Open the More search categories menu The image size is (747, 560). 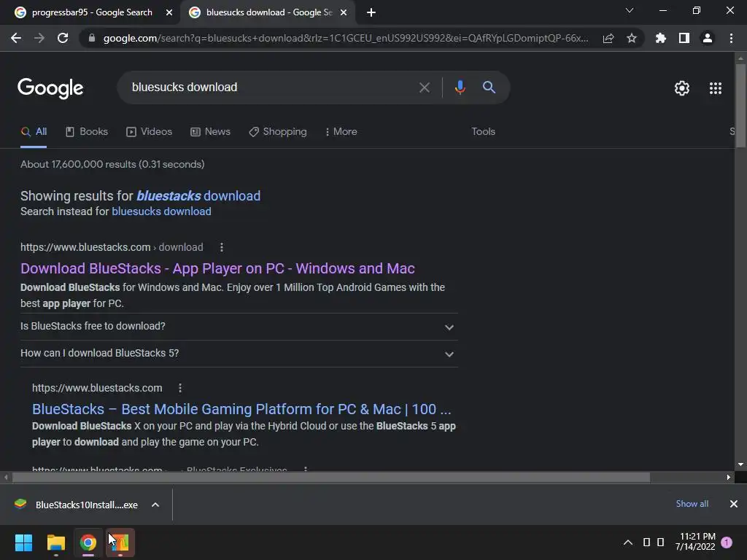[341, 132]
